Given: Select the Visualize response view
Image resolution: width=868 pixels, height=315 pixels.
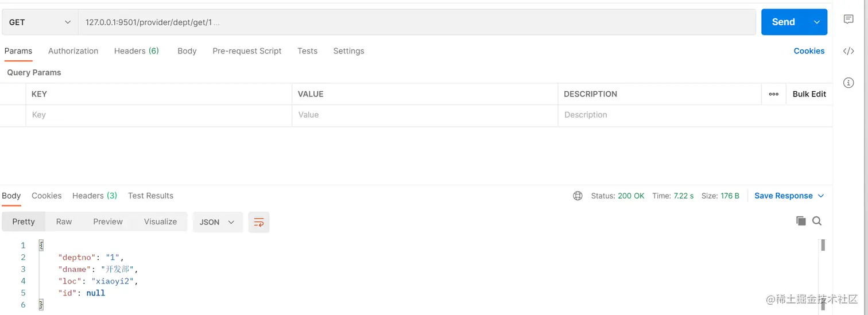Looking at the screenshot, I should tap(160, 221).
